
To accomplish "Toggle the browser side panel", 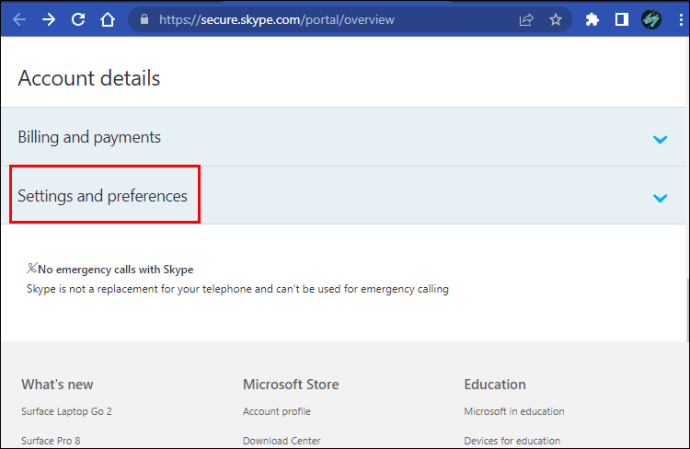I will click(x=621, y=19).
